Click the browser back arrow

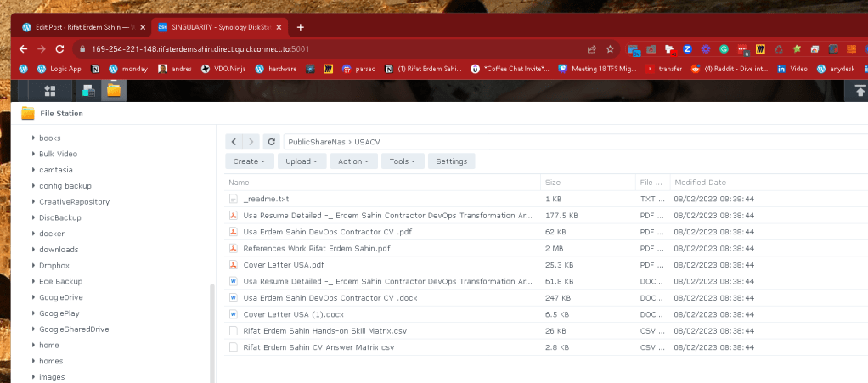pos(23,48)
